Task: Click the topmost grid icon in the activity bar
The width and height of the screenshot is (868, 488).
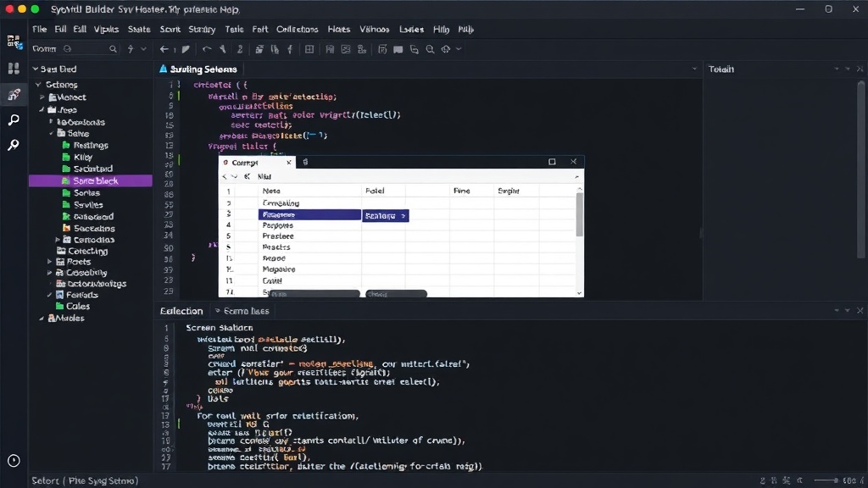Action: [14, 42]
